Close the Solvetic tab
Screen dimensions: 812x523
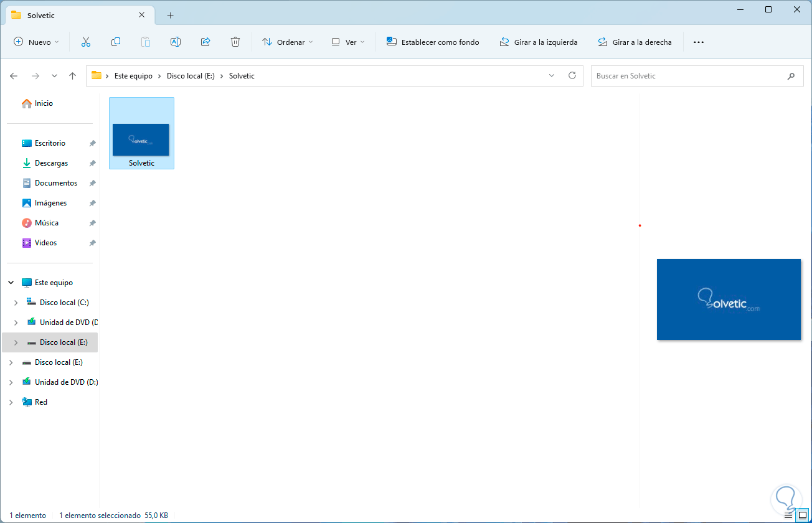(142, 15)
